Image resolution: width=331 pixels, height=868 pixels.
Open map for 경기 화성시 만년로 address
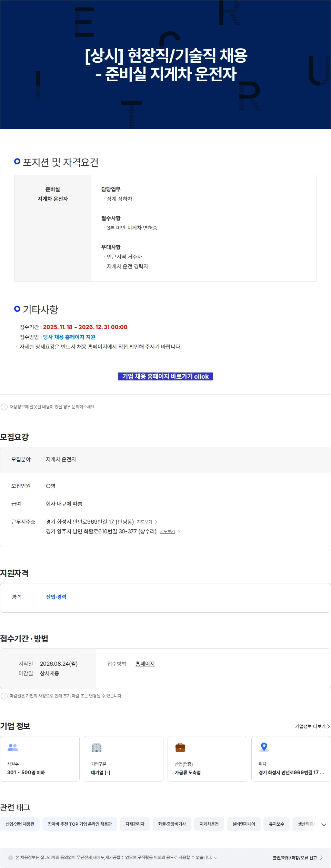click(144, 522)
